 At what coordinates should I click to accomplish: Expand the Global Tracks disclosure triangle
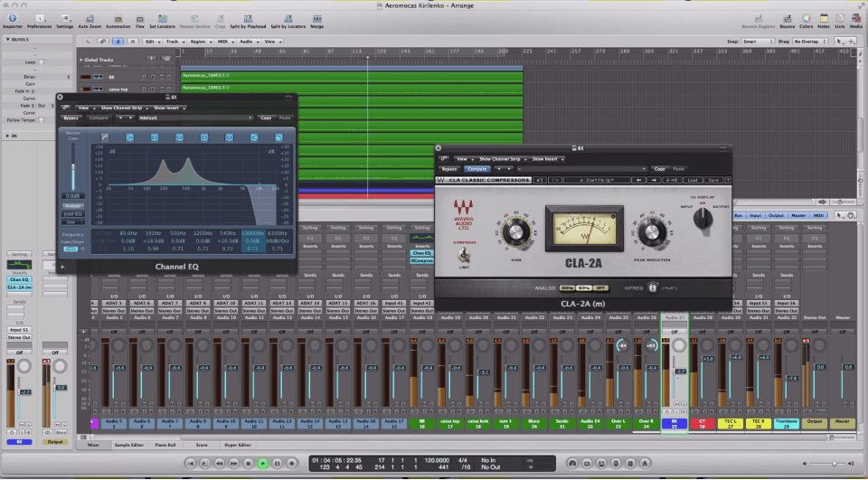pos(81,60)
